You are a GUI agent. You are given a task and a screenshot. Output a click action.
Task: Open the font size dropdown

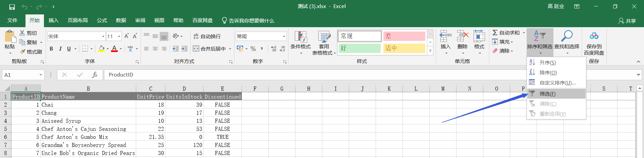pos(119,36)
